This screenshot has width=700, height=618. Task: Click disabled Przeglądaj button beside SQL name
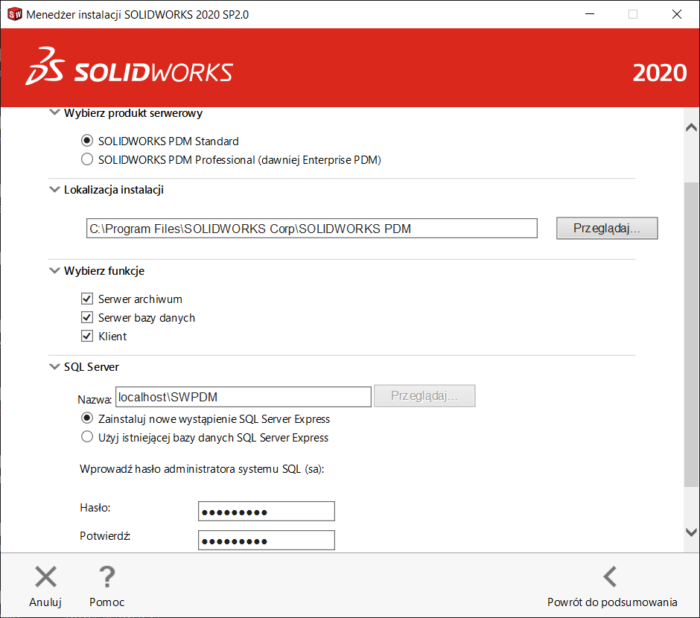click(425, 396)
